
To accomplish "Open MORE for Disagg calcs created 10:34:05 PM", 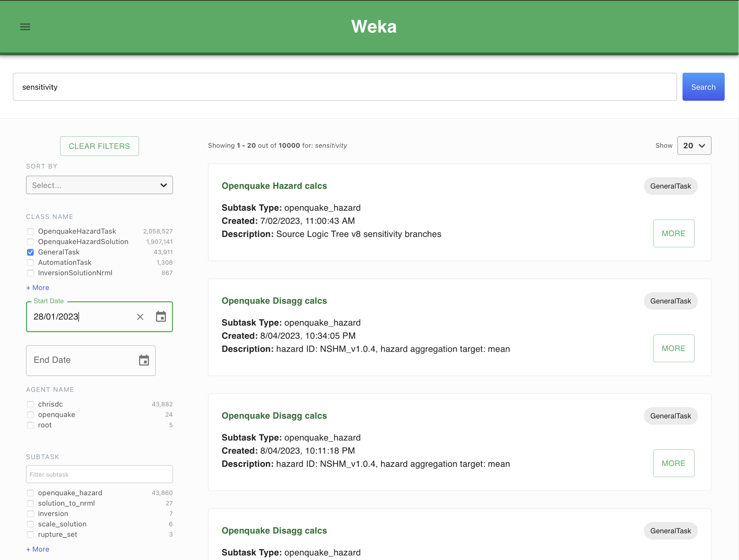I will point(674,348).
